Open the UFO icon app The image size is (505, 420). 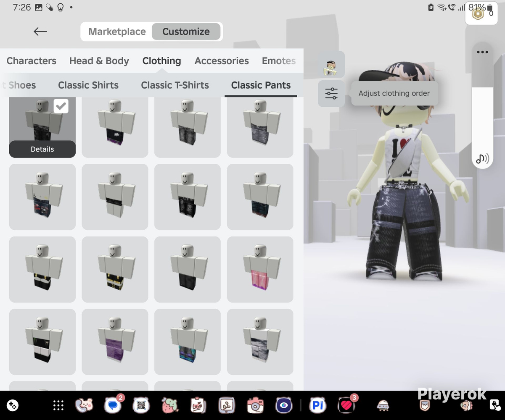[383, 405]
